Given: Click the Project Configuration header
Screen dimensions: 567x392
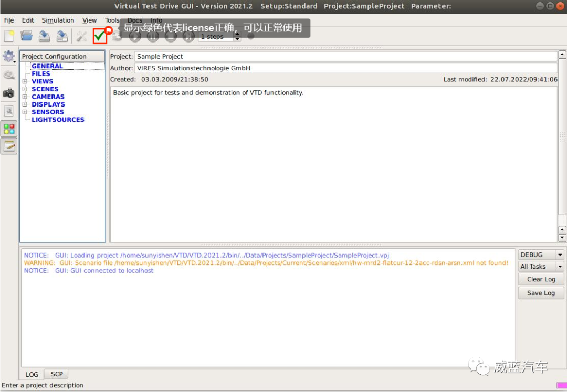Looking at the screenshot, I should [x=62, y=56].
